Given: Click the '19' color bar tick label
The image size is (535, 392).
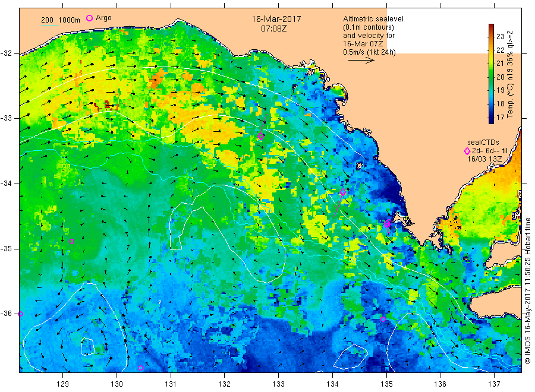Looking at the screenshot, I should (500, 90).
